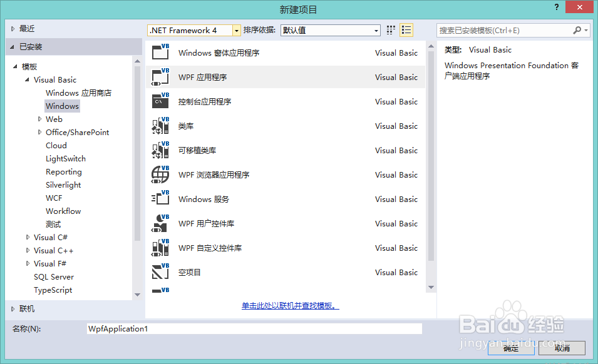Select Windows 应用商店 in the tree
The width and height of the screenshot is (598, 364).
[78, 93]
